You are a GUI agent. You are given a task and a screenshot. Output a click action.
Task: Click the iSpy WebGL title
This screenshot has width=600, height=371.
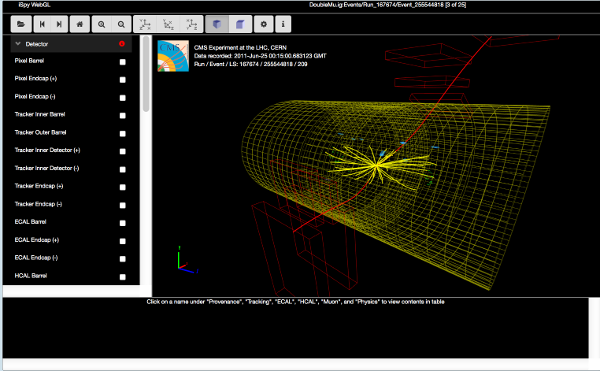point(34,5)
